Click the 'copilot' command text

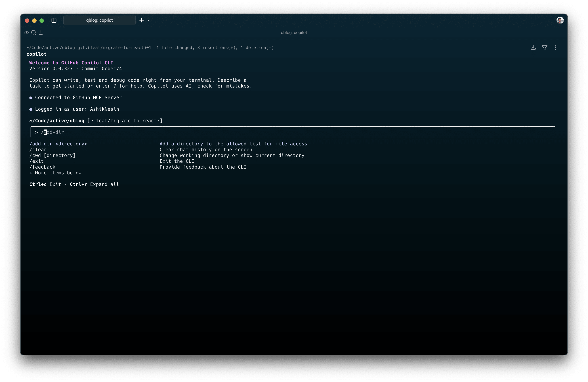point(37,54)
